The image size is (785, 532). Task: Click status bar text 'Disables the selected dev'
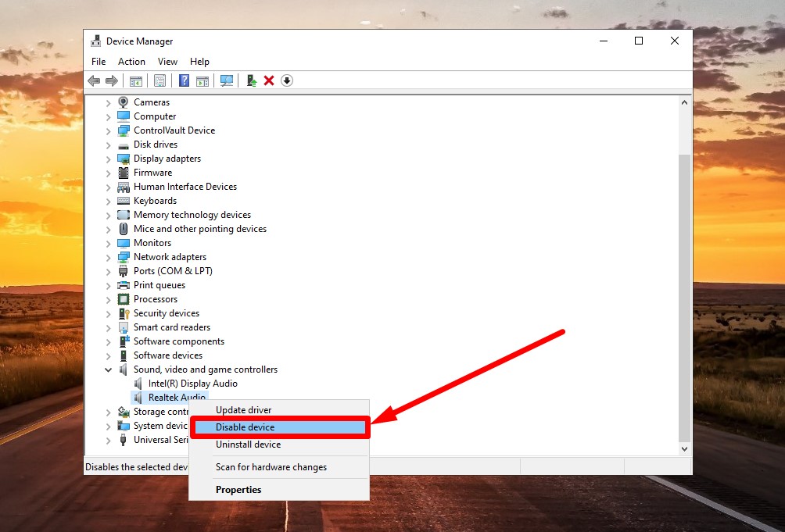(x=137, y=467)
